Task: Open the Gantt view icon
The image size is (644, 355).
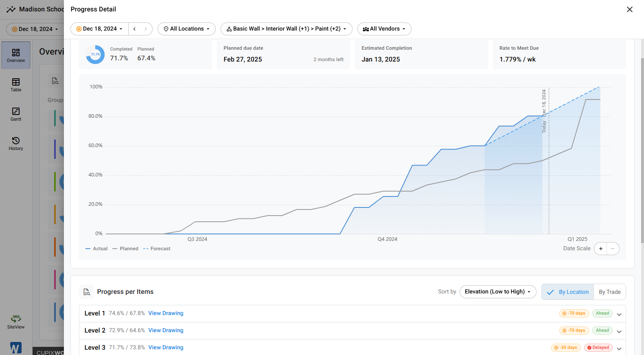Action: click(16, 114)
